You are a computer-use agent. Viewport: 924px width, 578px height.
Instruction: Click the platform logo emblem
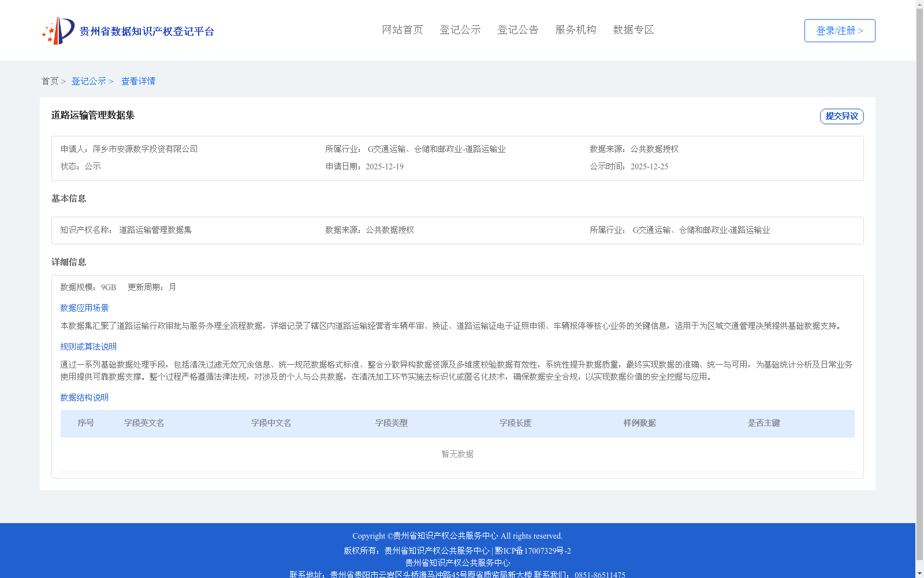pos(58,31)
